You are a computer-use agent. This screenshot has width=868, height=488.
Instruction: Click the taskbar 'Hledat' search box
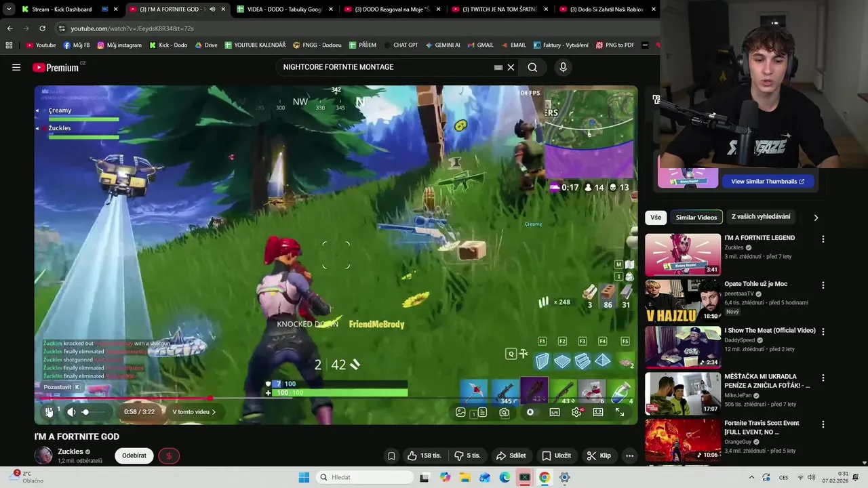coord(365,477)
